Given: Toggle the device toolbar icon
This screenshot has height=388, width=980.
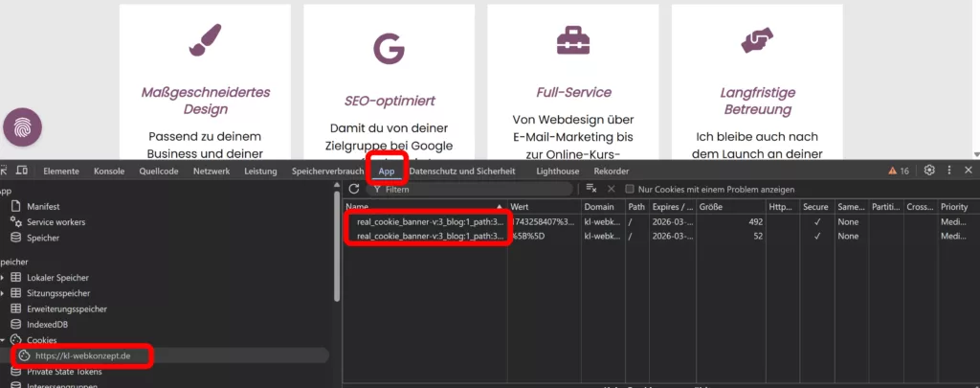Looking at the screenshot, I should click(x=22, y=171).
